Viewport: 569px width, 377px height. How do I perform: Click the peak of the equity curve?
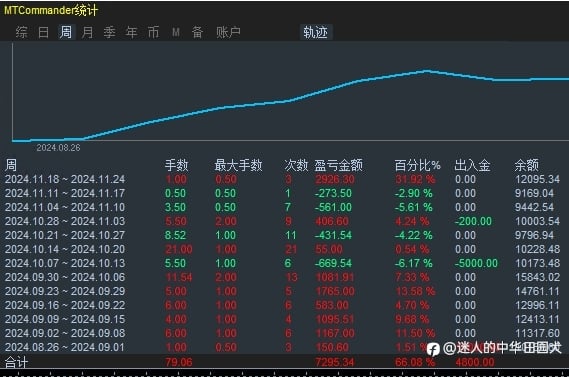coord(427,71)
